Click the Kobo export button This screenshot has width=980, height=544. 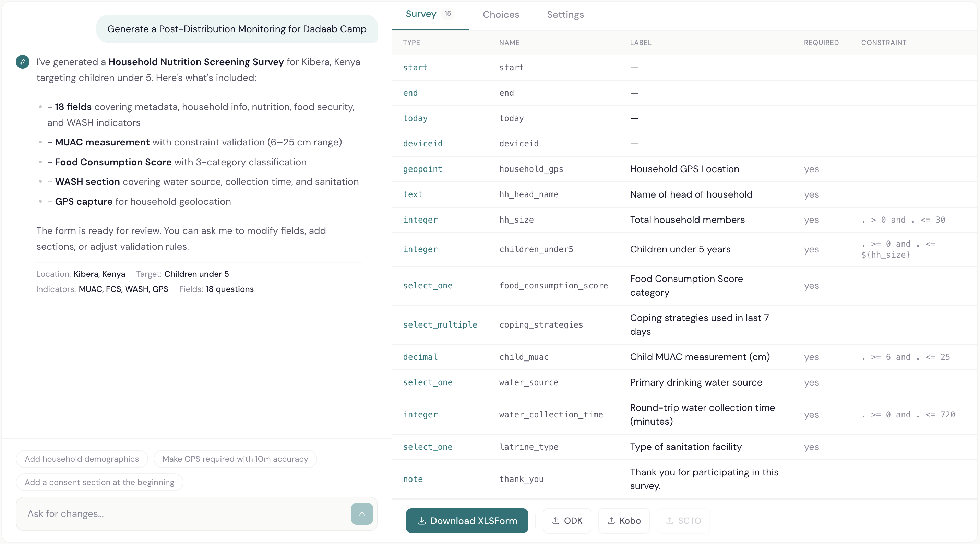click(623, 521)
